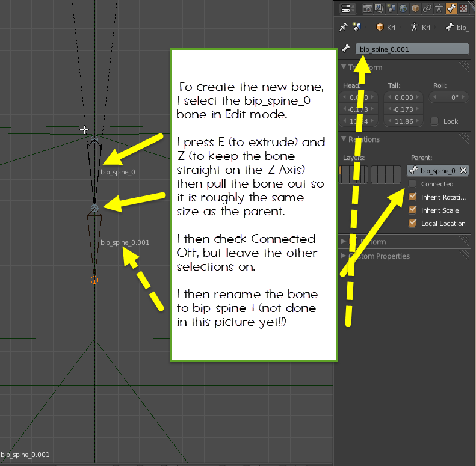476x466 pixels.
Task: Click the Parent: label
Action: pyautogui.click(x=421, y=158)
